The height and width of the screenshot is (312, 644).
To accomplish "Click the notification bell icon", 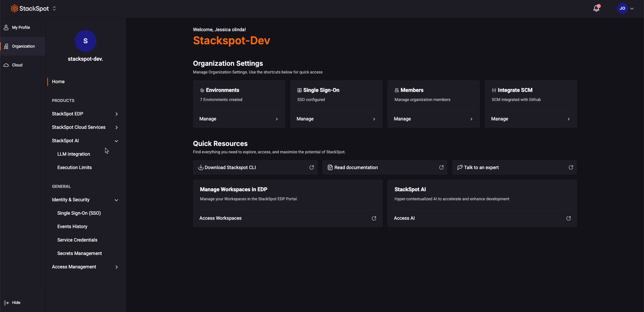I will tap(596, 9).
